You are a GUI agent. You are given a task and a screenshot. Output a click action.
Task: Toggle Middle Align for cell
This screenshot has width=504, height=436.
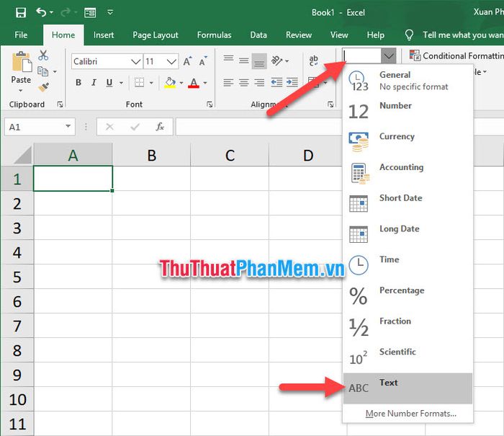tap(244, 61)
